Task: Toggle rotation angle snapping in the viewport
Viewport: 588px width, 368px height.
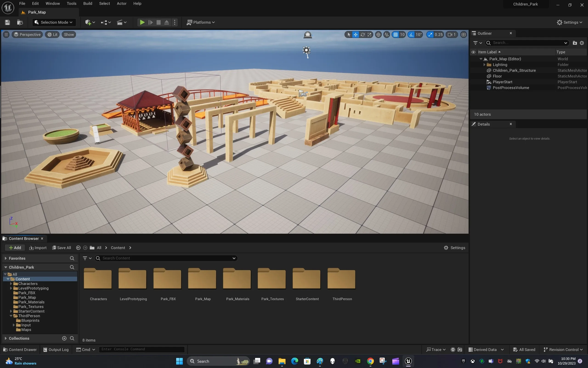Action: click(x=411, y=34)
